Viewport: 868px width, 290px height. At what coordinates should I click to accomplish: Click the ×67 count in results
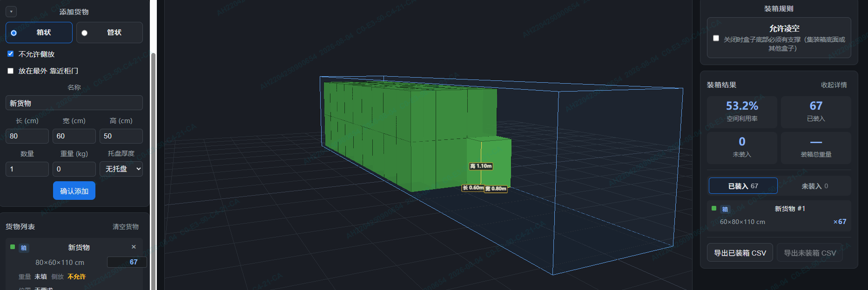point(840,222)
